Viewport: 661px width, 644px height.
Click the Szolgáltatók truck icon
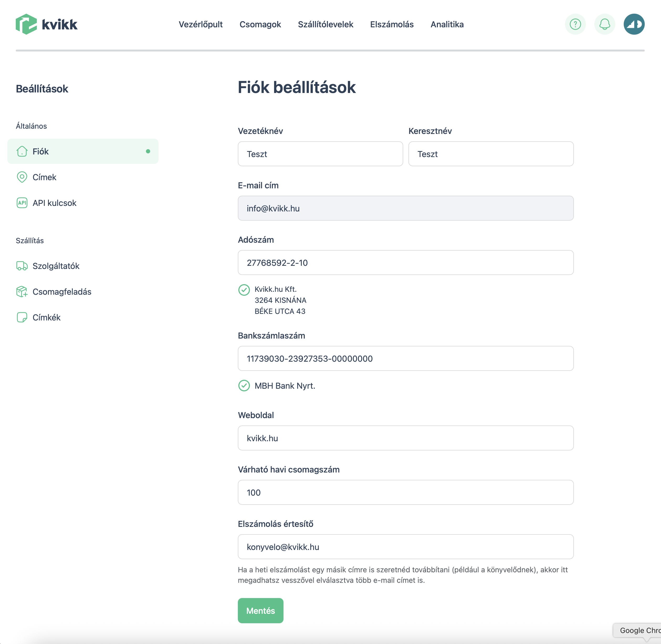coord(22,266)
